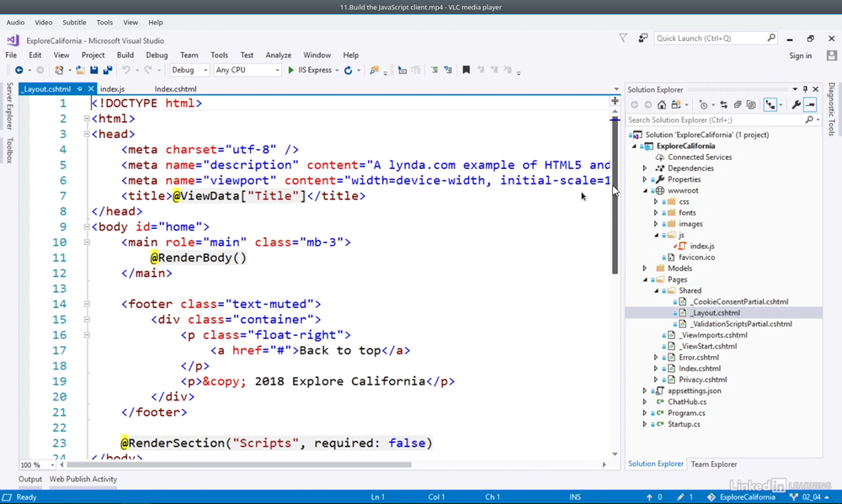
Task: Open the Build menu
Action: 125,55
